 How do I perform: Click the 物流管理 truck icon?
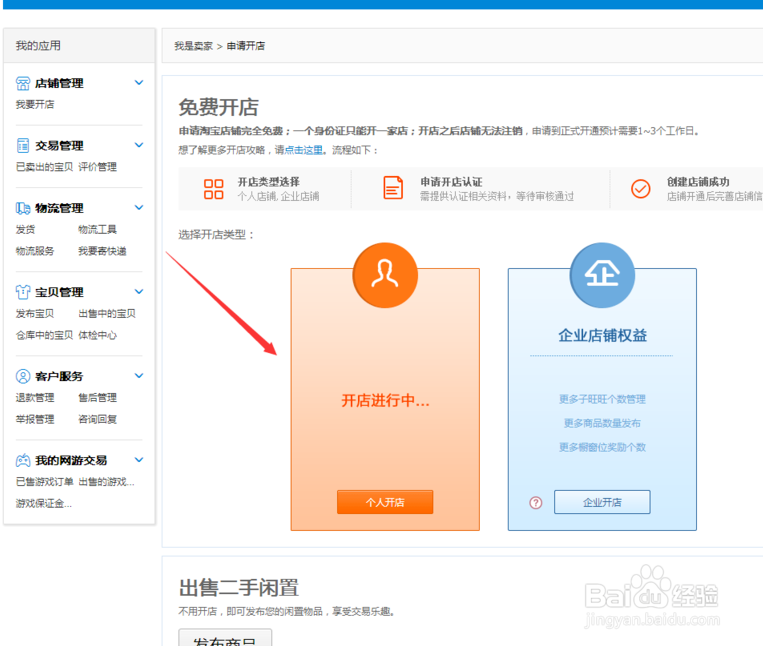click(23, 208)
